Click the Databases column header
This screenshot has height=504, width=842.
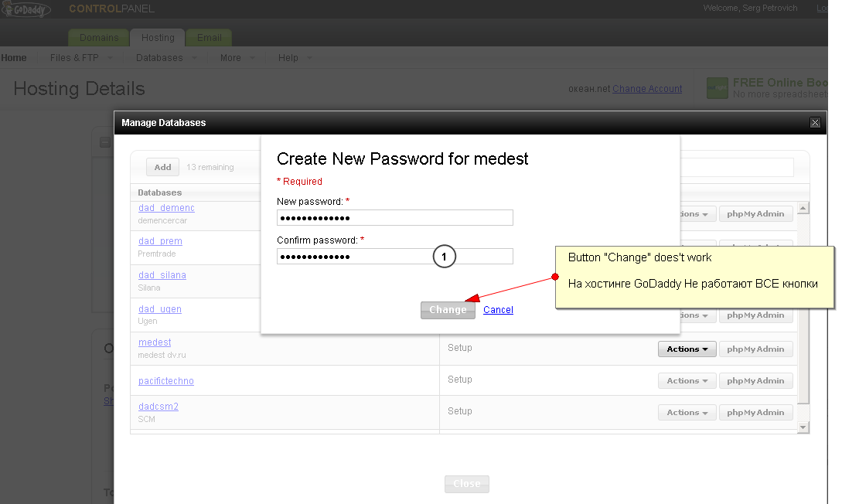[159, 192]
